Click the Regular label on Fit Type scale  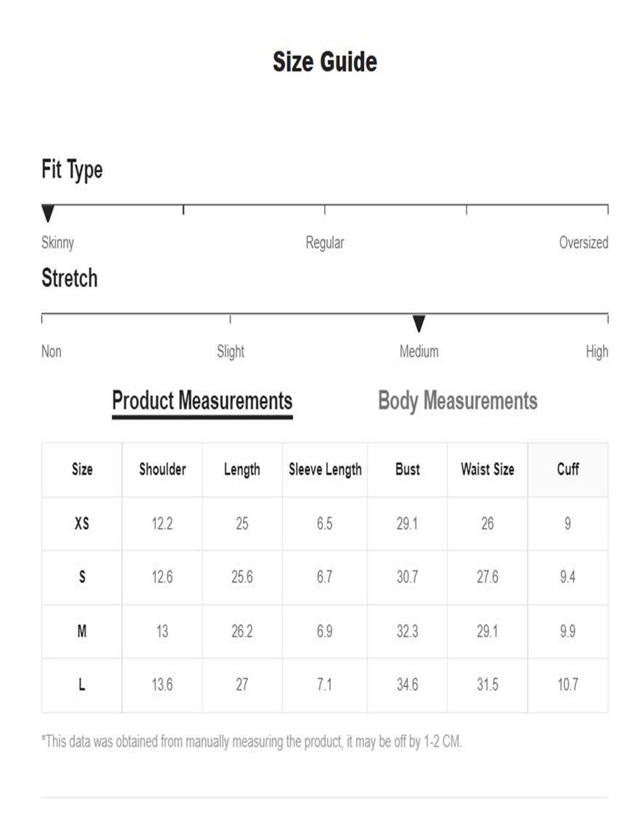(324, 243)
